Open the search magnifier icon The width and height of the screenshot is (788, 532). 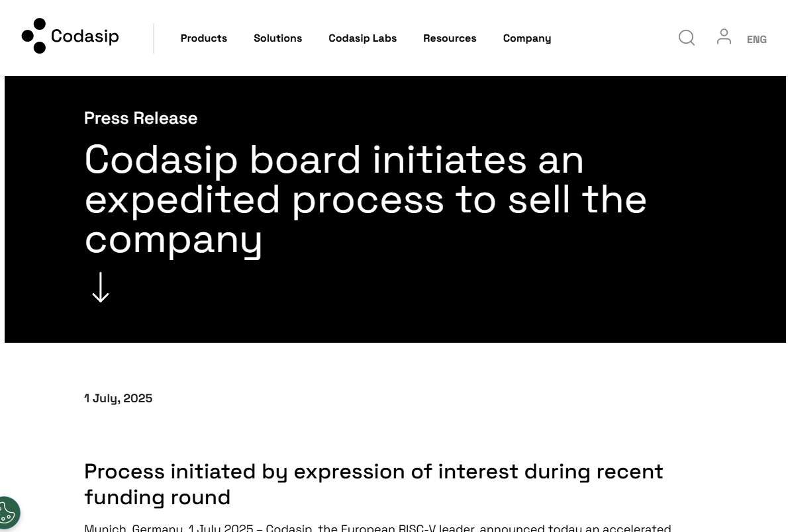coord(687,38)
